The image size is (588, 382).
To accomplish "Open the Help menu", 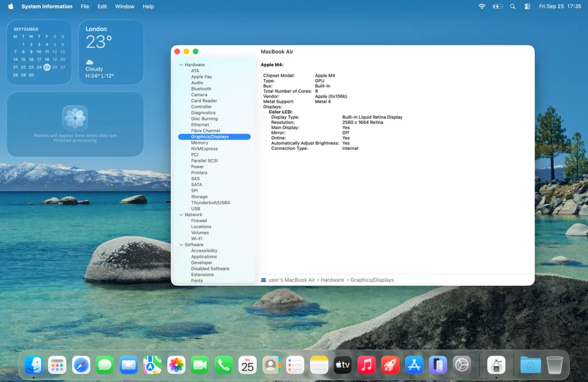I will (x=148, y=6).
